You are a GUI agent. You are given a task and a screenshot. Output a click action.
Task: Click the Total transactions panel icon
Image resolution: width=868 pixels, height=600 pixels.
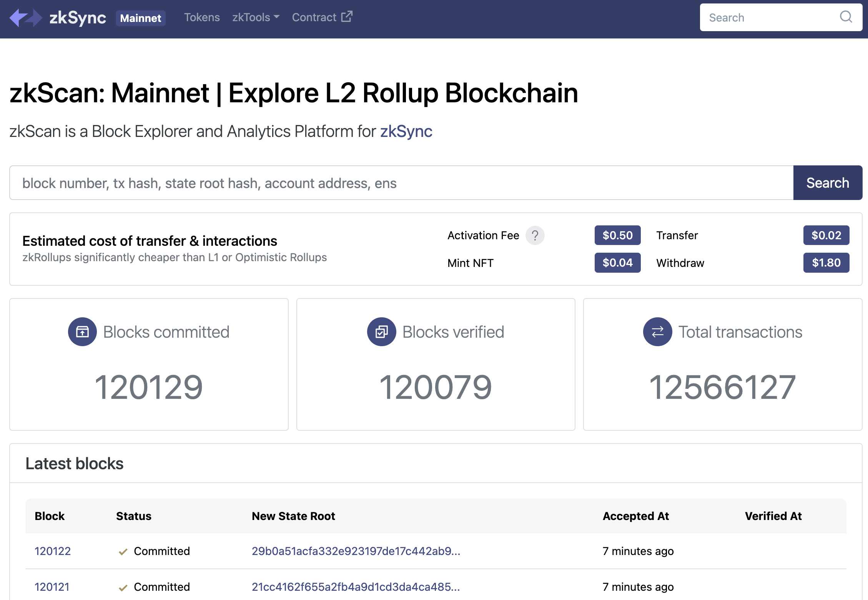coord(657,332)
